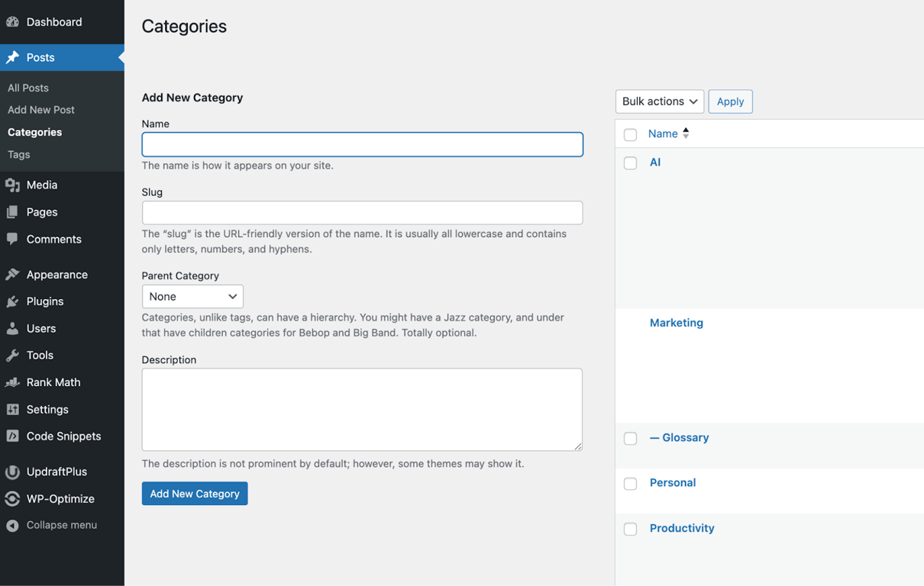
Task: Open the Dashboard via its gauge icon
Action: point(13,21)
